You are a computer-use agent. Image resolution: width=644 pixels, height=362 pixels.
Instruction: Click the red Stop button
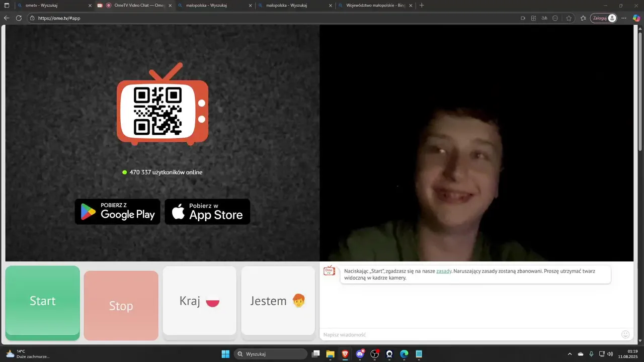[x=121, y=306]
